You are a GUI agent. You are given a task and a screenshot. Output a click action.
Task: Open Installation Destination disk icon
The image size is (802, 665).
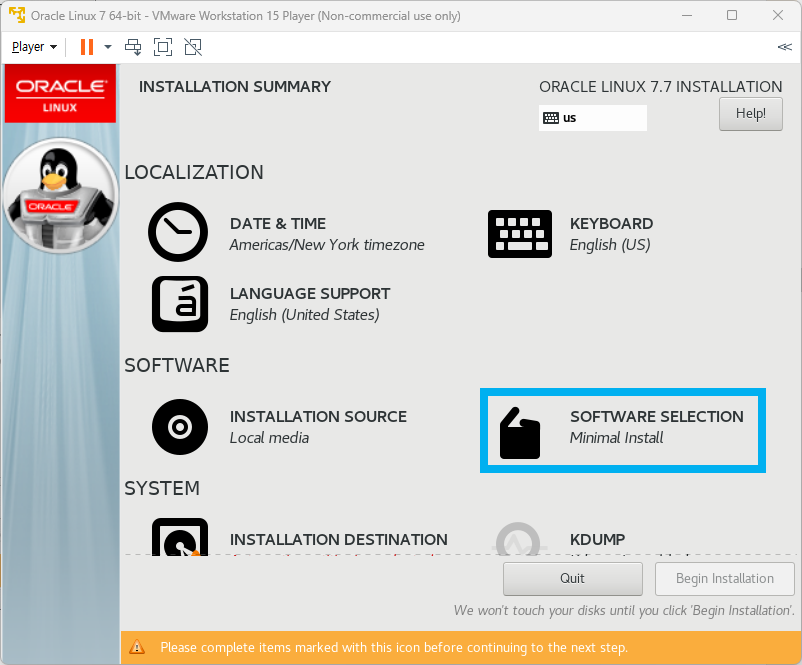(x=180, y=537)
